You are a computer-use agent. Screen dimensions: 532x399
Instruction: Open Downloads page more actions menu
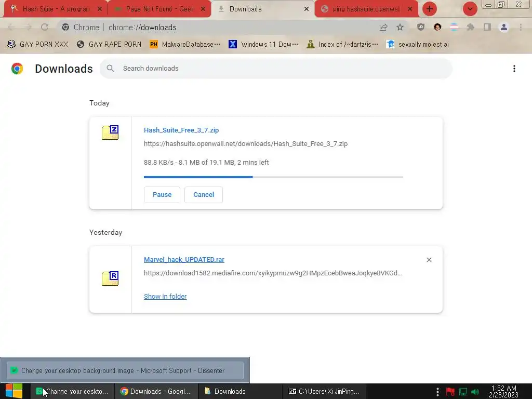514,69
